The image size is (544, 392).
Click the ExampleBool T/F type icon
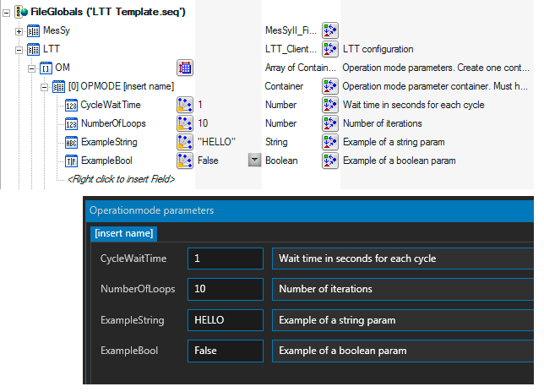coord(72,161)
